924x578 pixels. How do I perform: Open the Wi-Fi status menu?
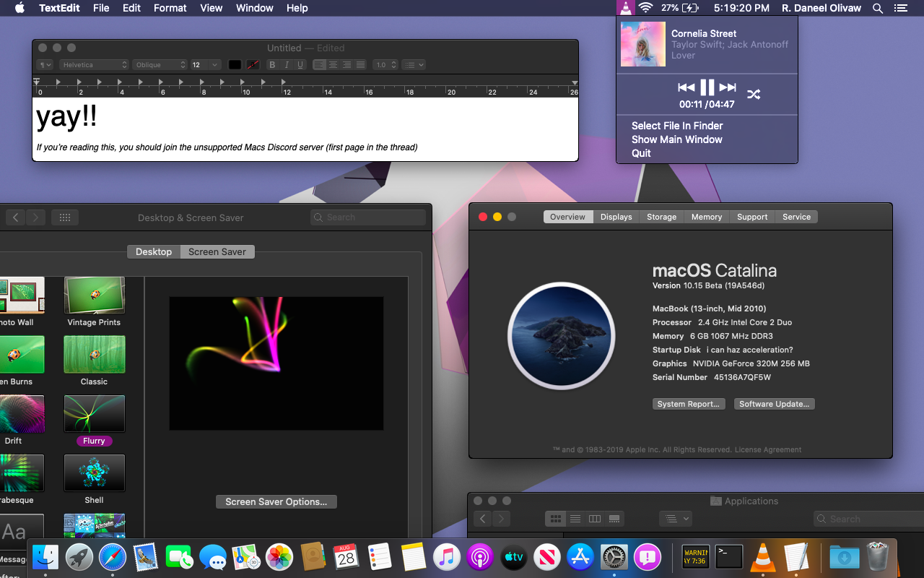645,8
